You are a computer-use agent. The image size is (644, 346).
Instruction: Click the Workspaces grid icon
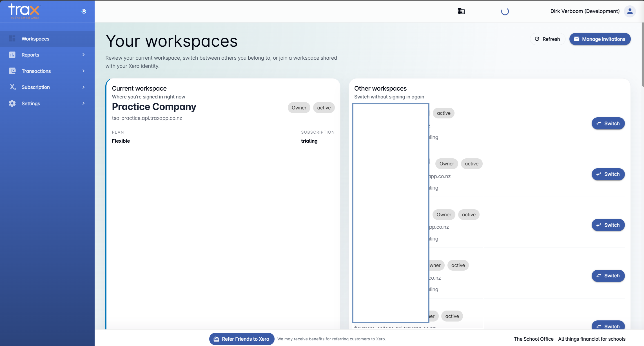coord(12,39)
